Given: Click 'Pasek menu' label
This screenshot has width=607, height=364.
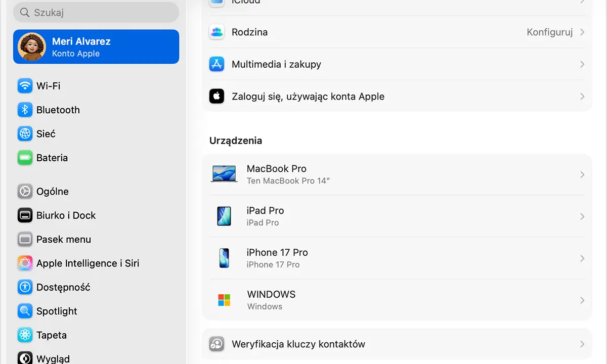Looking at the screenshot, I should [x=64, y=239].
